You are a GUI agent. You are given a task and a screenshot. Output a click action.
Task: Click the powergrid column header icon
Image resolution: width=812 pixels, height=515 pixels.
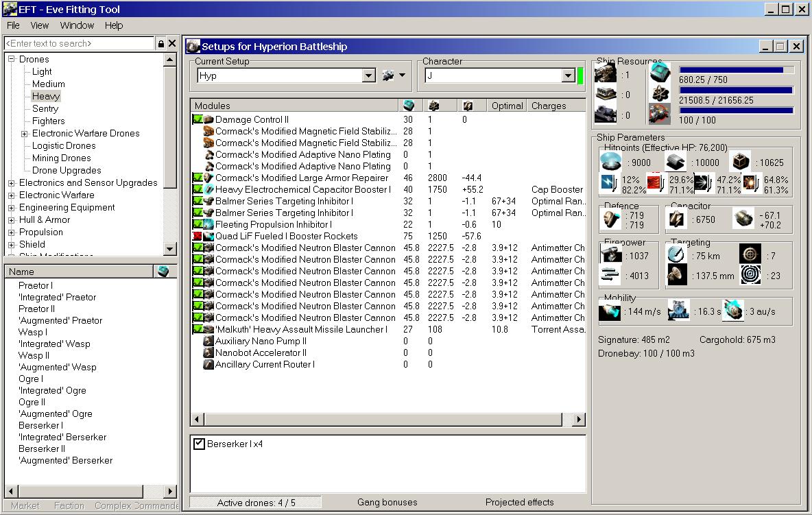[434, 106]
